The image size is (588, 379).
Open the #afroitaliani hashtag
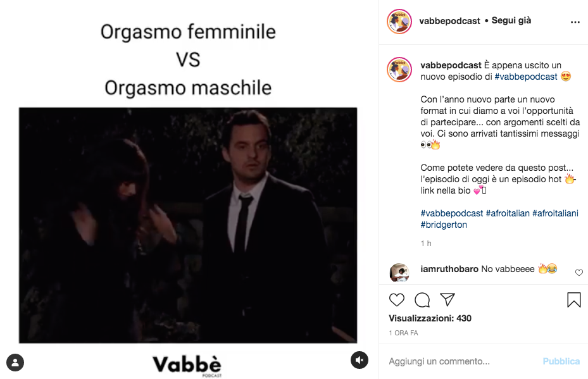[555, 213]
